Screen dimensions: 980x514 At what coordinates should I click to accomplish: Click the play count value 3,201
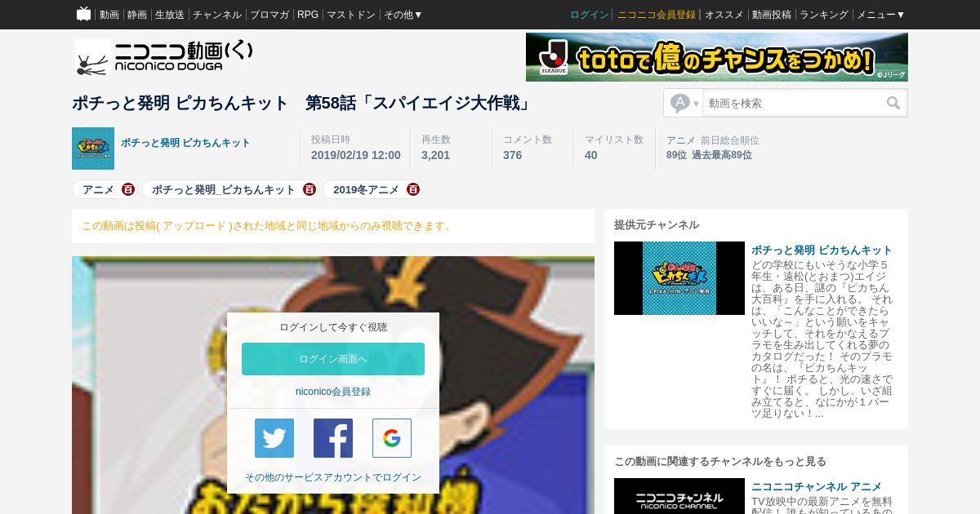click(x=435, y=155)
